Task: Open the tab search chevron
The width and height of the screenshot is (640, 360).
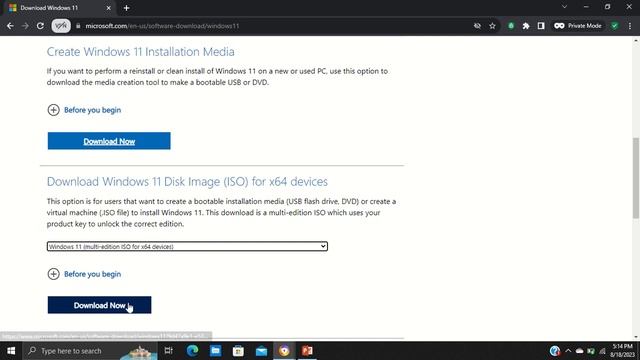Action: point(564,7)
